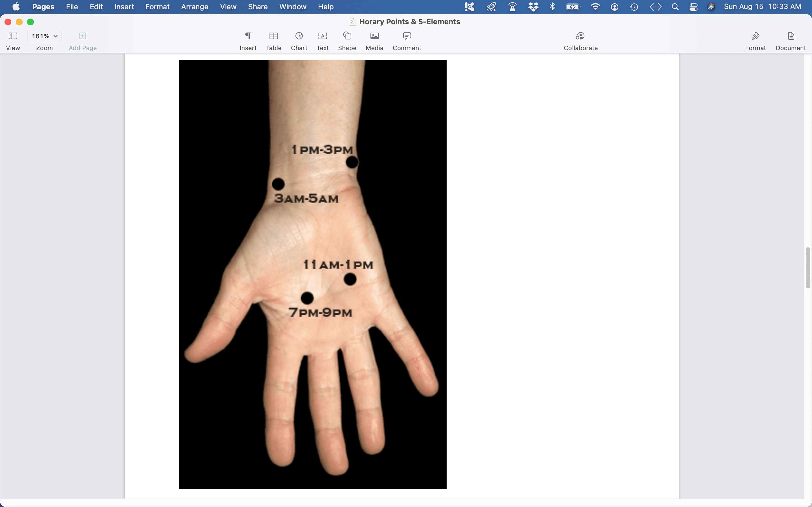
Task: Open the Media browser icon
Action: [374, 36]
